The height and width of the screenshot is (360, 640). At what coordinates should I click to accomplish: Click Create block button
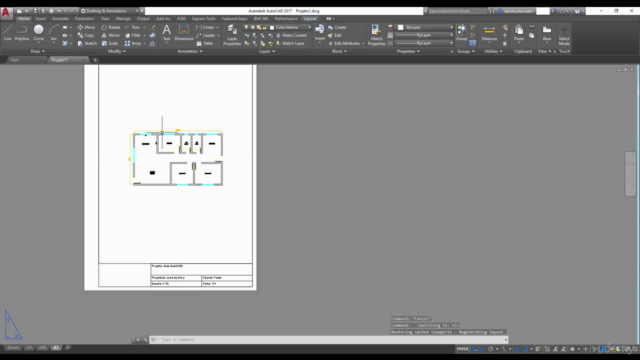337,27
